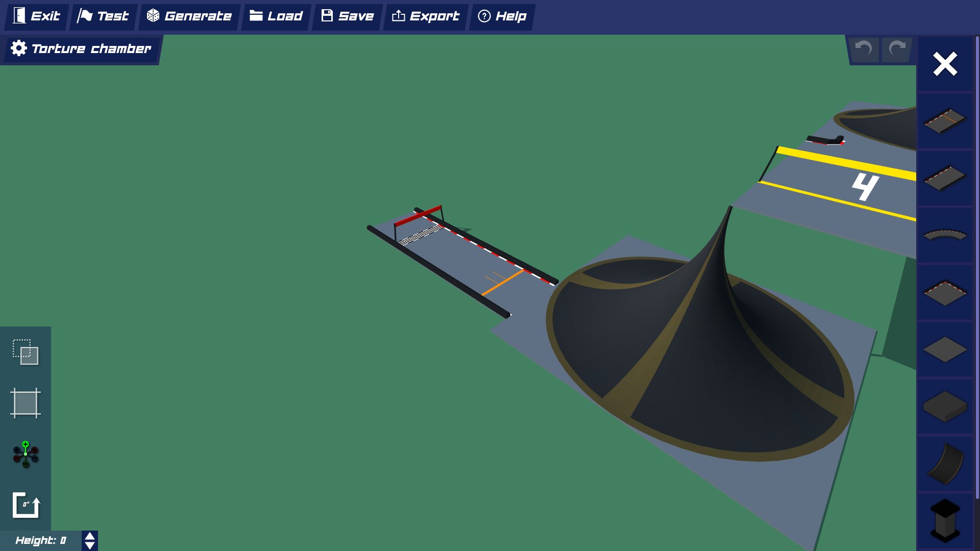Open Torture chamber track settings

[82, 49]
